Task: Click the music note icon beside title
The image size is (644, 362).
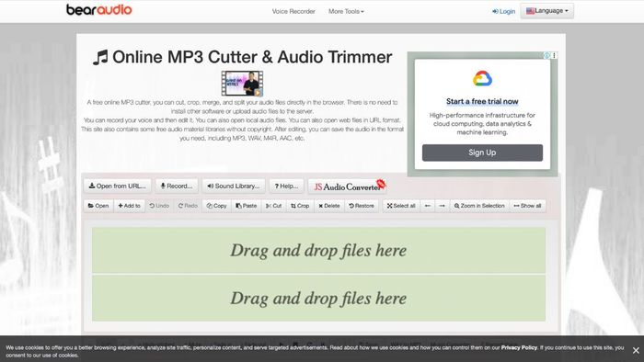Action: [x=100, y=57]
